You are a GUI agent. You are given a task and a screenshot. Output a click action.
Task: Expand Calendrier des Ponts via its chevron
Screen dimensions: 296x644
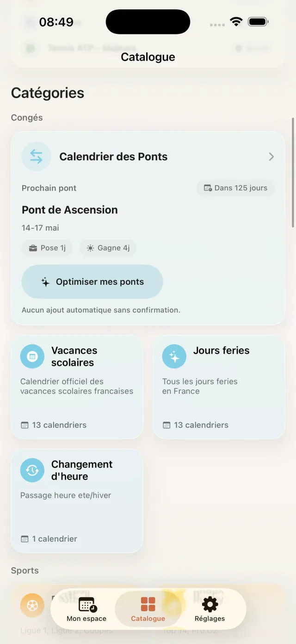click(271, 156)
